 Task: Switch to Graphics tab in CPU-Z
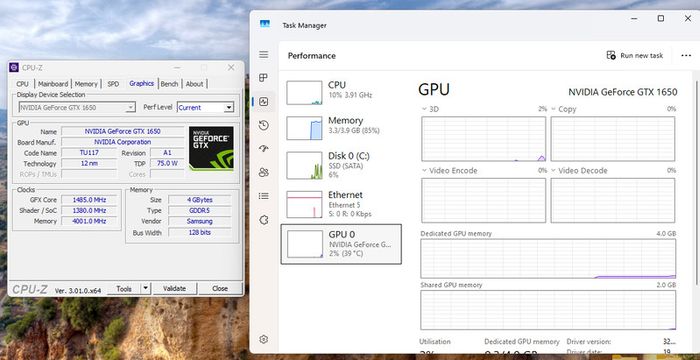pos(142,84)
